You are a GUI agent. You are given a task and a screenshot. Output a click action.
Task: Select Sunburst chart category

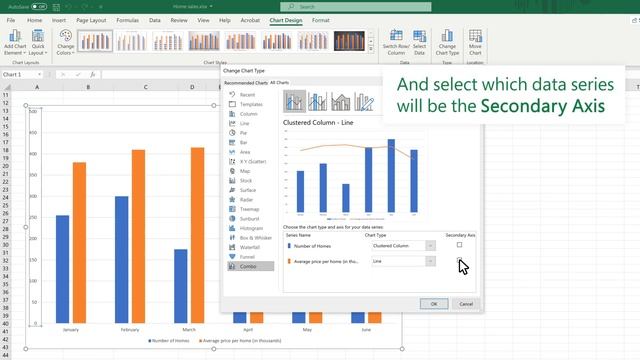tap(249, 219)
